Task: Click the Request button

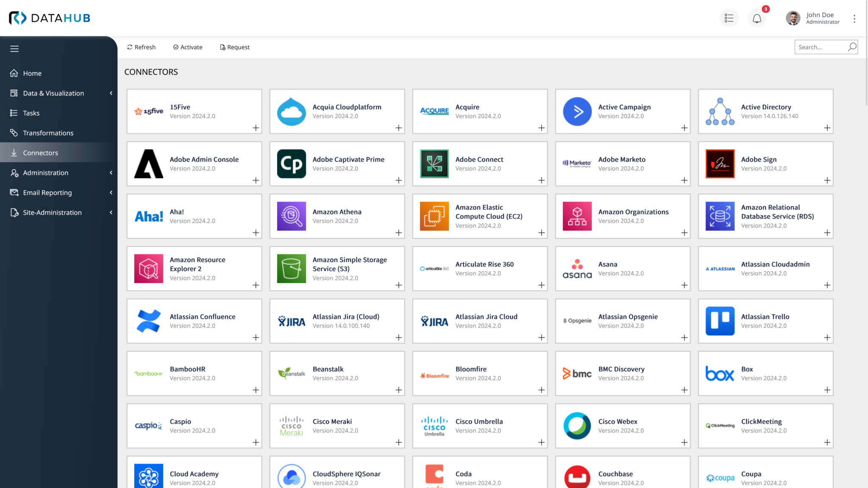Action: pos(235,47)
